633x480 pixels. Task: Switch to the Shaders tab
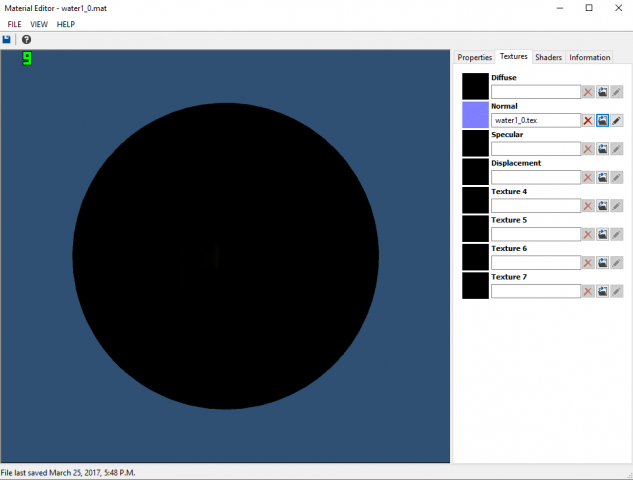point(548,57)
